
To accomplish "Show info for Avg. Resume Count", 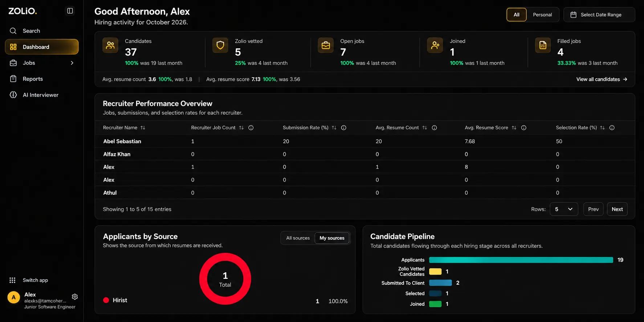I will pos(434,128).
